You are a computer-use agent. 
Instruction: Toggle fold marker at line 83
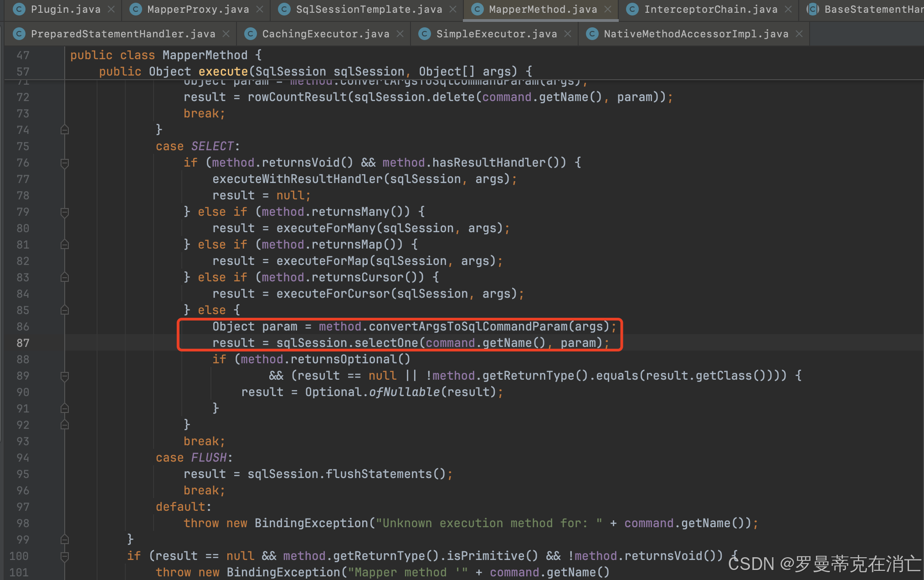pyautogui.click(x=65, y=277)
